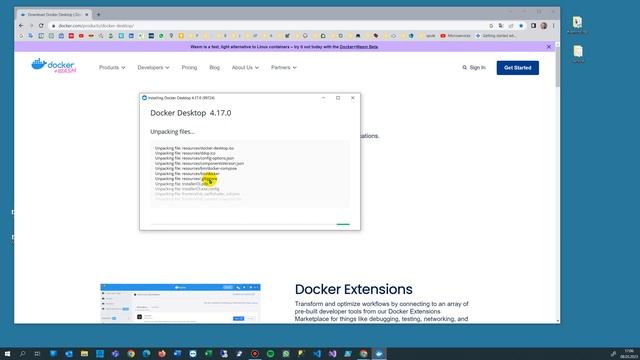
Task: Open File Explorer from the taskbar
Action: [x=84, y=354]
